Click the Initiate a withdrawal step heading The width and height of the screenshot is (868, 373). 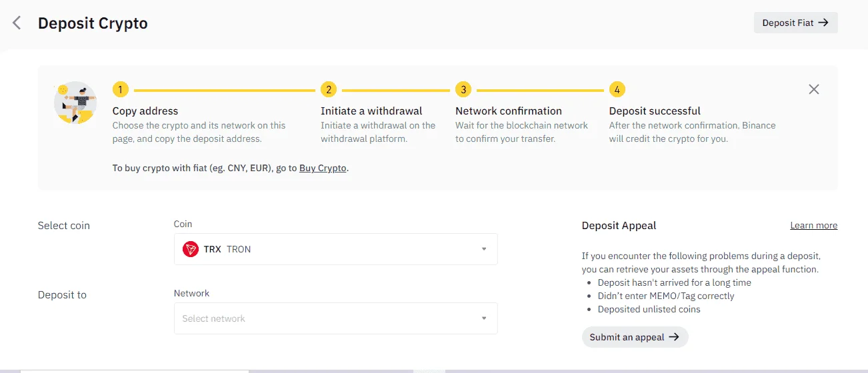pos(371,111)
